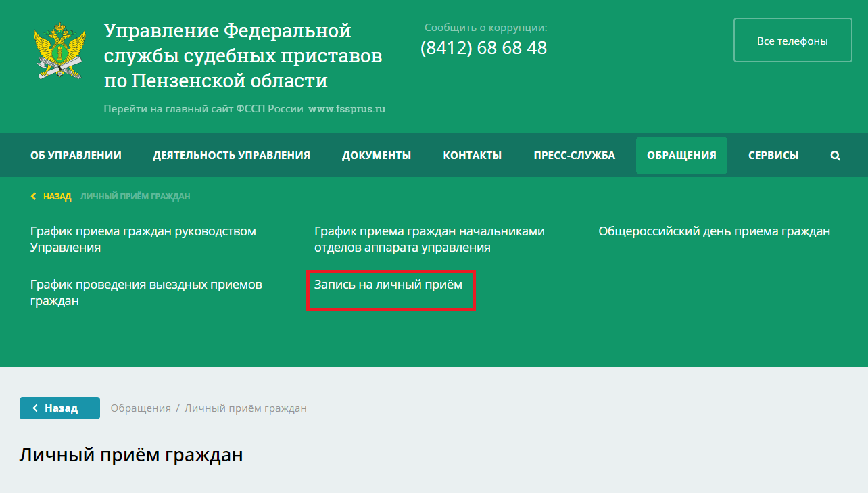Select the ДОКУМЕНТЫ menu item
The width and height of the screenshot is (868, 493).
[x=376, y=156]
